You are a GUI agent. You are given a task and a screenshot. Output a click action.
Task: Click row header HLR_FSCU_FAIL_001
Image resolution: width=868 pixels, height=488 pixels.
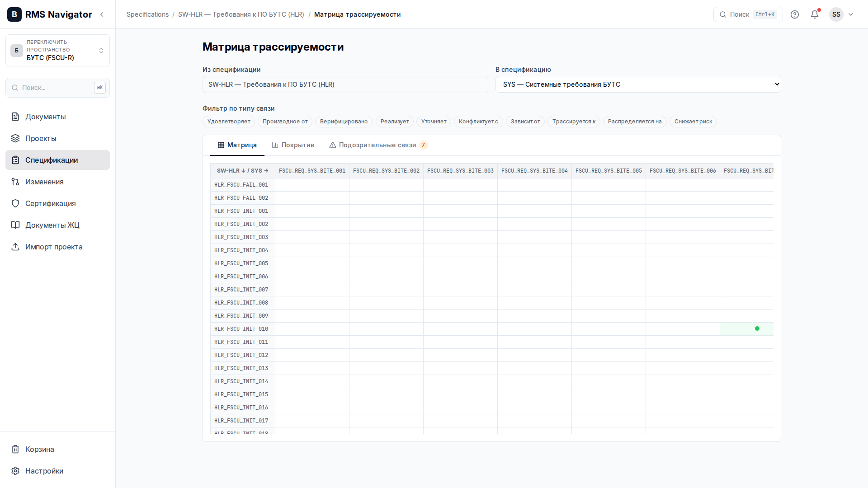pos(243,185)
